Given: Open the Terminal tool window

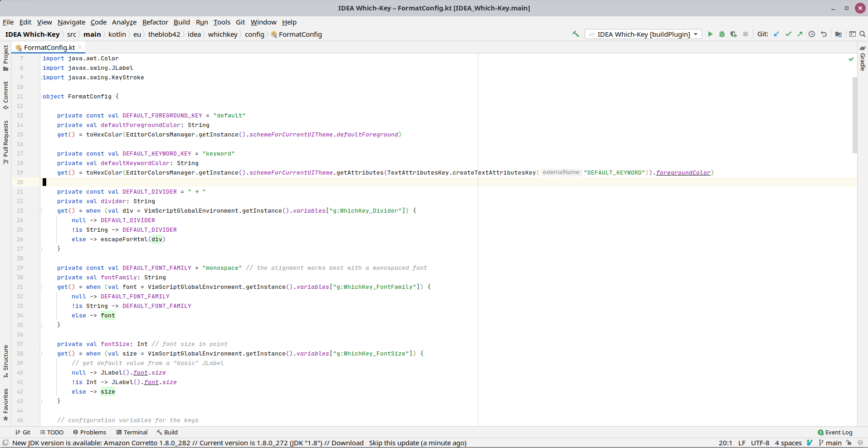Looking at the screenshot, I should (132, 432).
